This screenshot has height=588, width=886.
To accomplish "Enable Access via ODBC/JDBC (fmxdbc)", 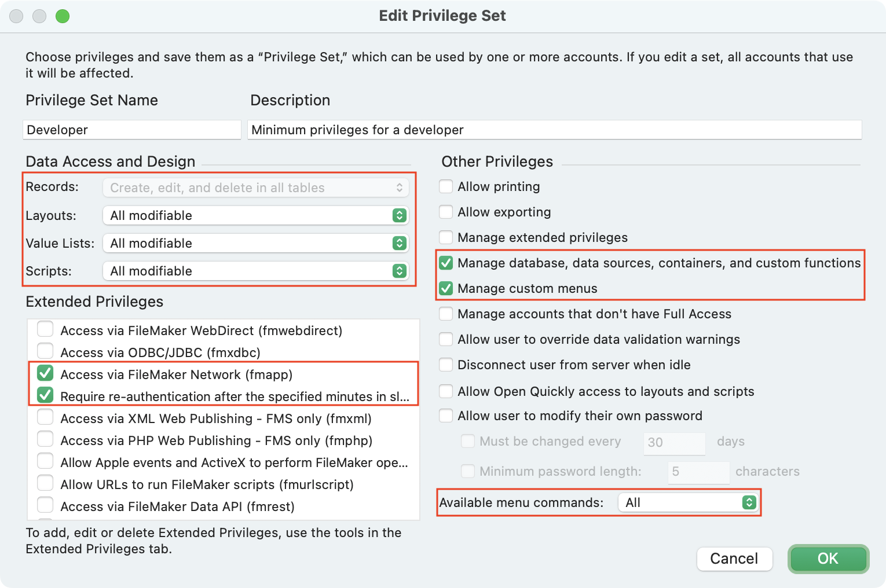I will [x=45, y=352].
